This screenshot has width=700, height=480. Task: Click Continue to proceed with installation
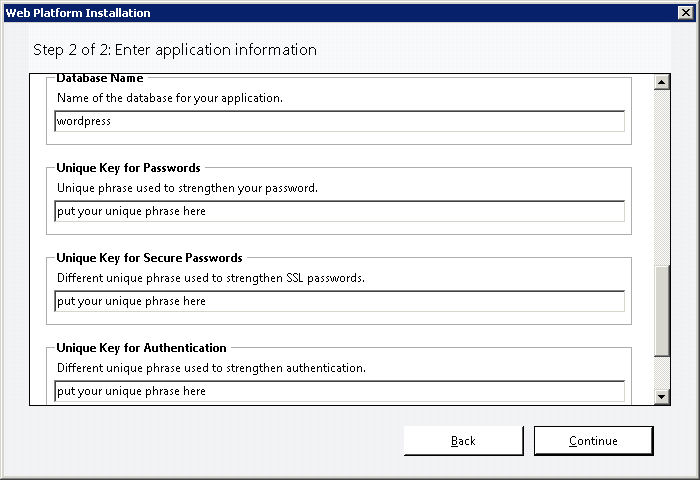(593, 441)
